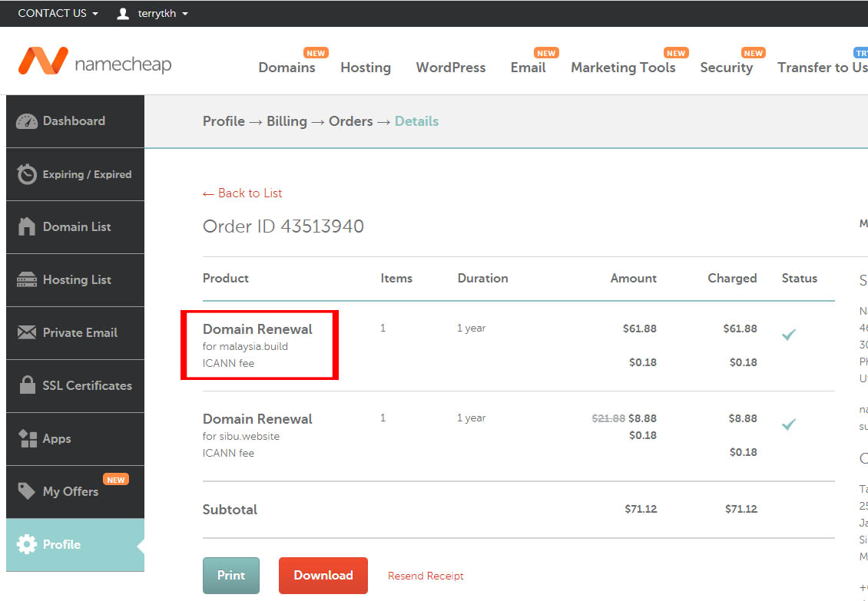Open Domain List in the sidebar
The width and height of the screenshot is (868, 601).
(x=75, y=227)
